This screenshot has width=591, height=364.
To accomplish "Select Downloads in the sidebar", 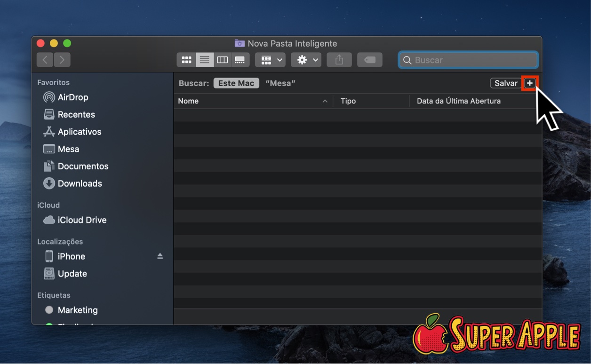I will click(80, 183).
